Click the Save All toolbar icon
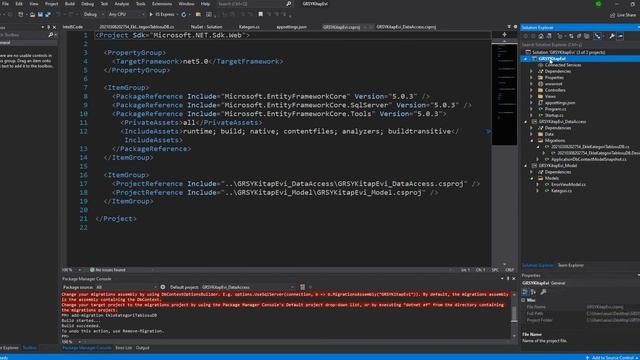Viewport: 640px width, 360px height. click(48, 14)
